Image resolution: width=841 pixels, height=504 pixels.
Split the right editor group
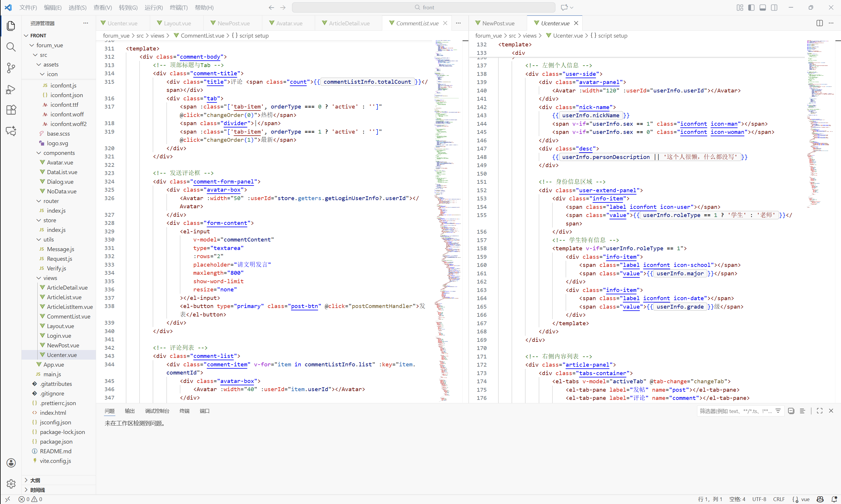(x=820, y=23)
